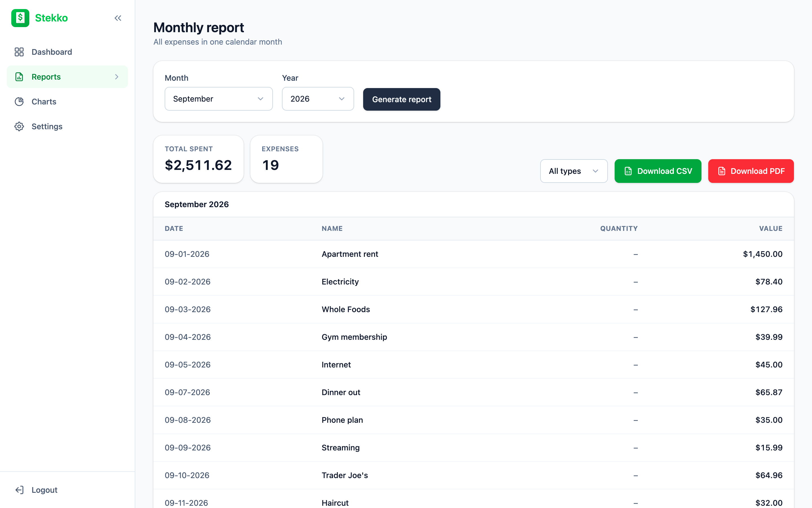Click the Whole Foods expense name
Viewport: 812px width, 508px height.
pyautogui.click(x=346, y=309)
